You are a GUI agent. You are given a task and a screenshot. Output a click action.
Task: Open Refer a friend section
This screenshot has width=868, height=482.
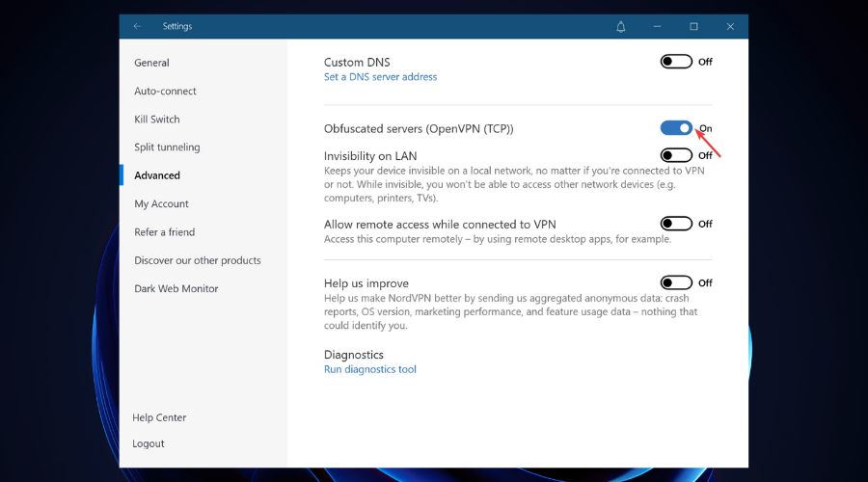click(164, 232)
